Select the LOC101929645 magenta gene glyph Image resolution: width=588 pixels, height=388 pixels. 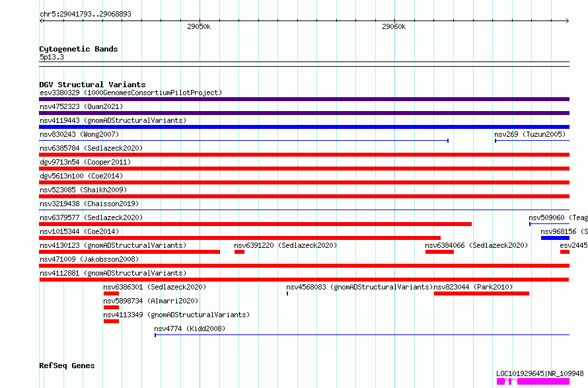tap(533, 381)
